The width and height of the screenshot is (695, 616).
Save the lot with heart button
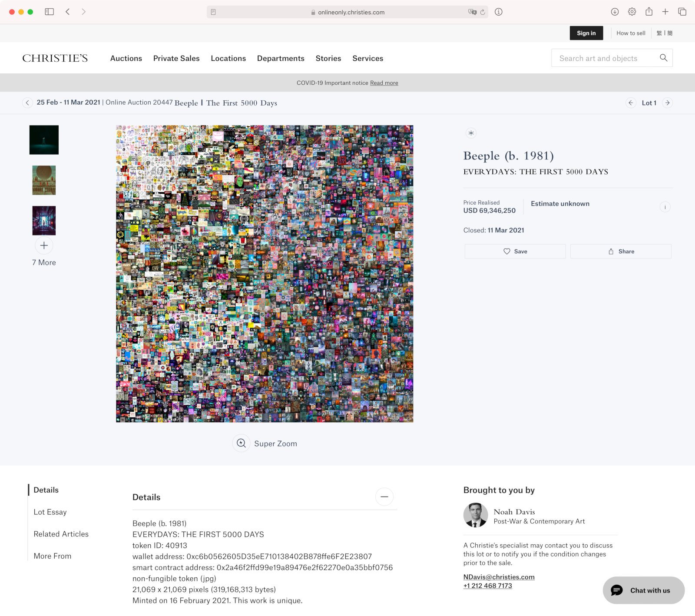pyautogui.click(x=515, y=251)
